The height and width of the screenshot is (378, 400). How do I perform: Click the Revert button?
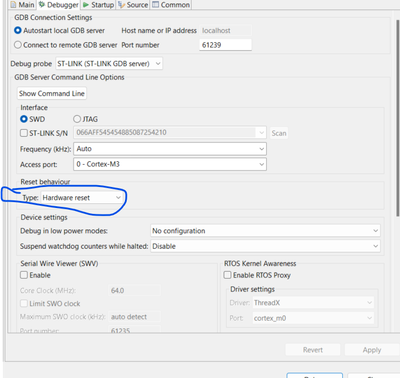(313, 350)
